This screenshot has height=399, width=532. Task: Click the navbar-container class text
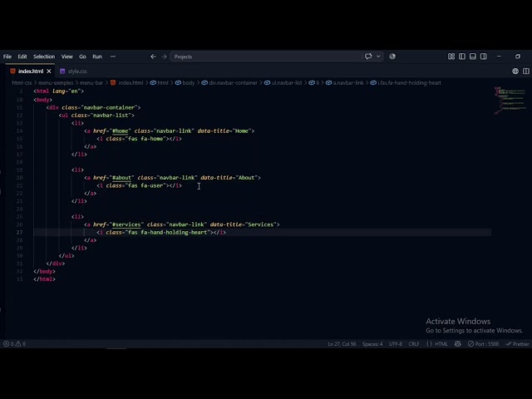(x=109, y=107)
